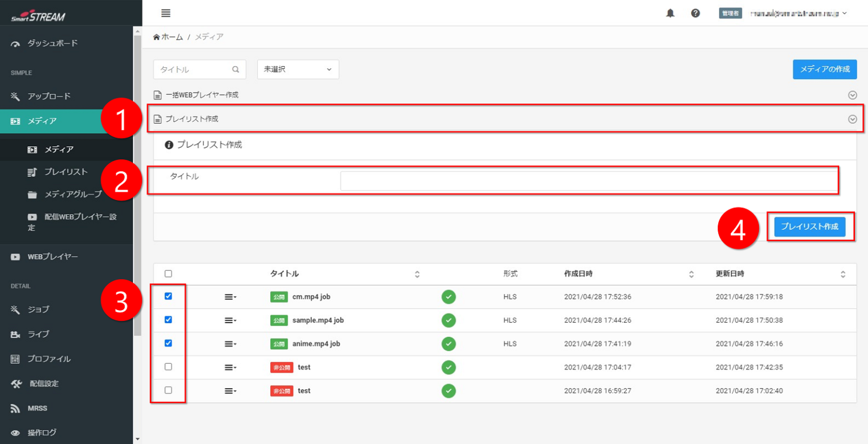Open the help question mark icon

click(696, 13)
